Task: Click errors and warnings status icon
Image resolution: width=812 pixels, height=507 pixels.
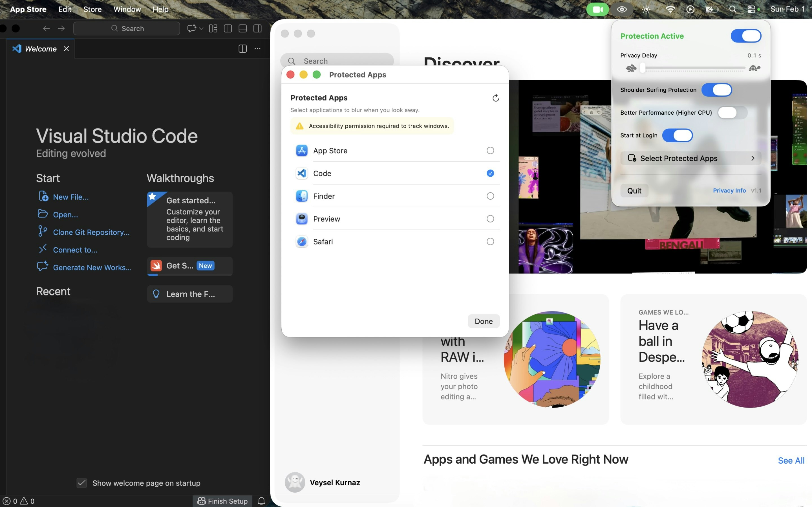Action: tap(18, 501)
